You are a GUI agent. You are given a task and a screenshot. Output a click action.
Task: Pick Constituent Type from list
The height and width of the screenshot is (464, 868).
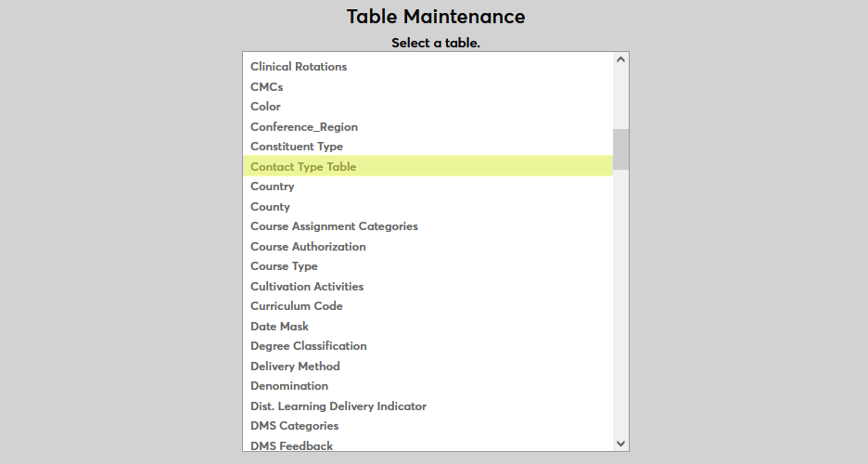297,147
